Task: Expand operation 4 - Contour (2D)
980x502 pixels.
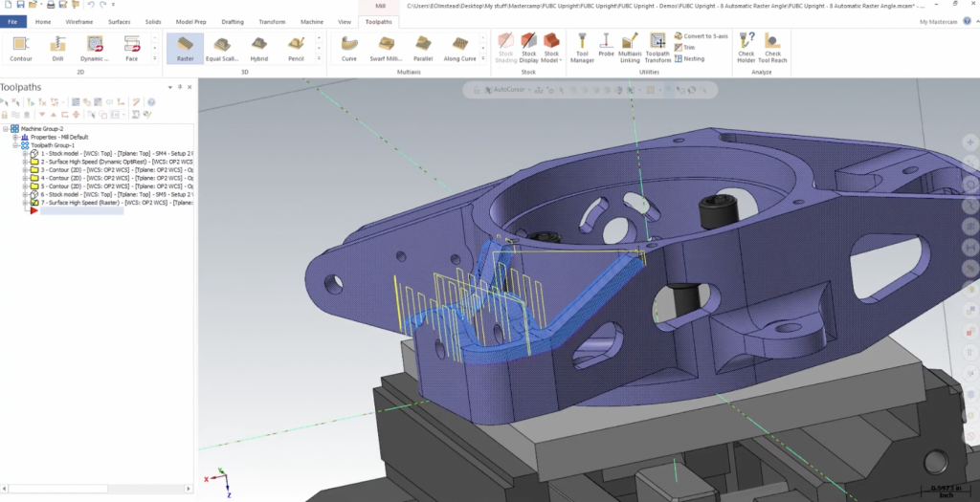Action: click(26, 178)
